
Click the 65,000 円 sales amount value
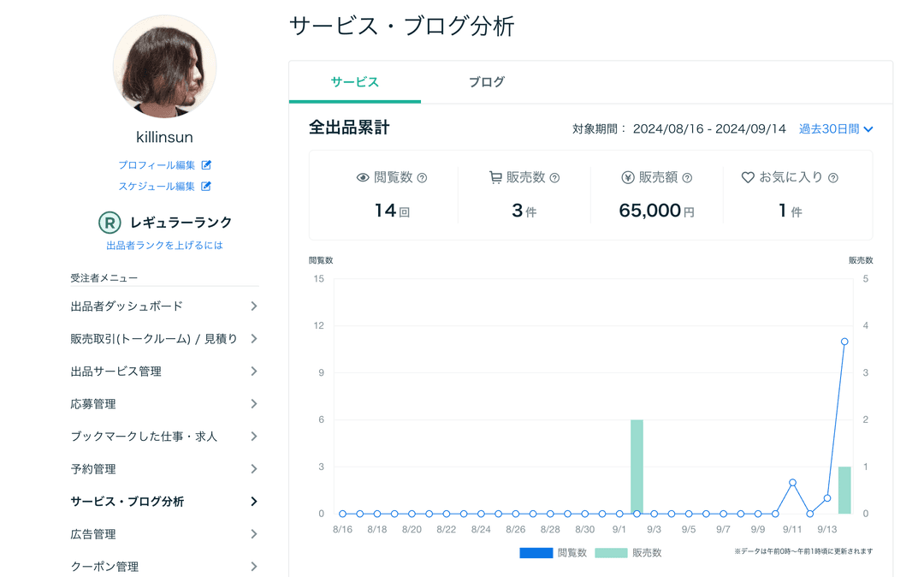point(656,211)
